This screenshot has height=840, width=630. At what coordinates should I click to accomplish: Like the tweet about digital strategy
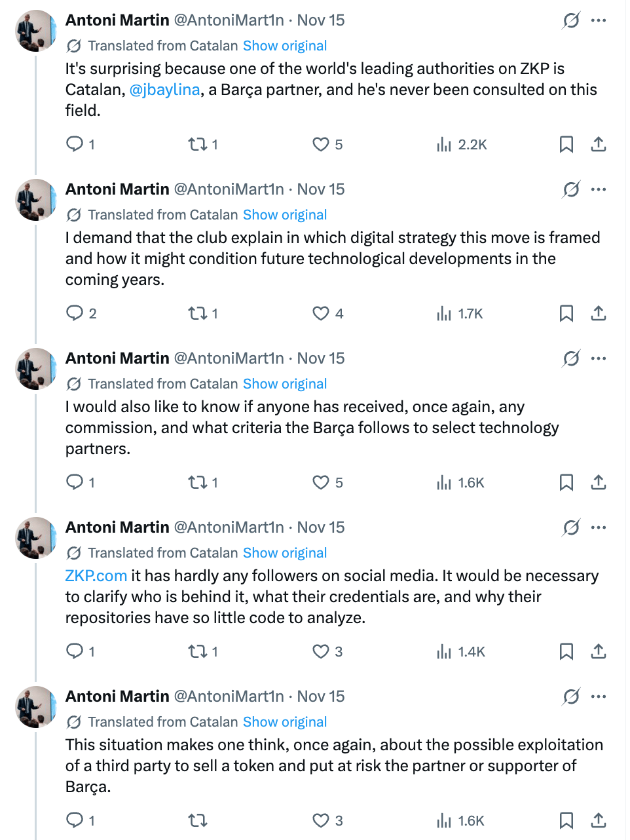pos(321,313)
